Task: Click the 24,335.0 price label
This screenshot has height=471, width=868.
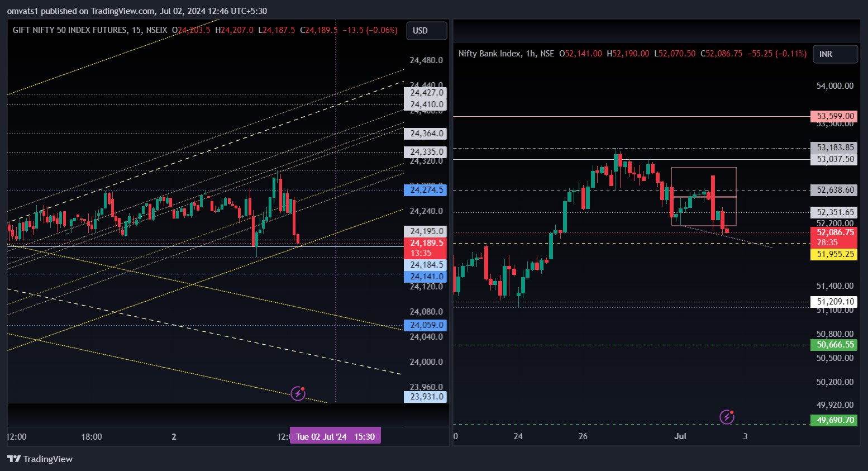Action: coord(427,152)
